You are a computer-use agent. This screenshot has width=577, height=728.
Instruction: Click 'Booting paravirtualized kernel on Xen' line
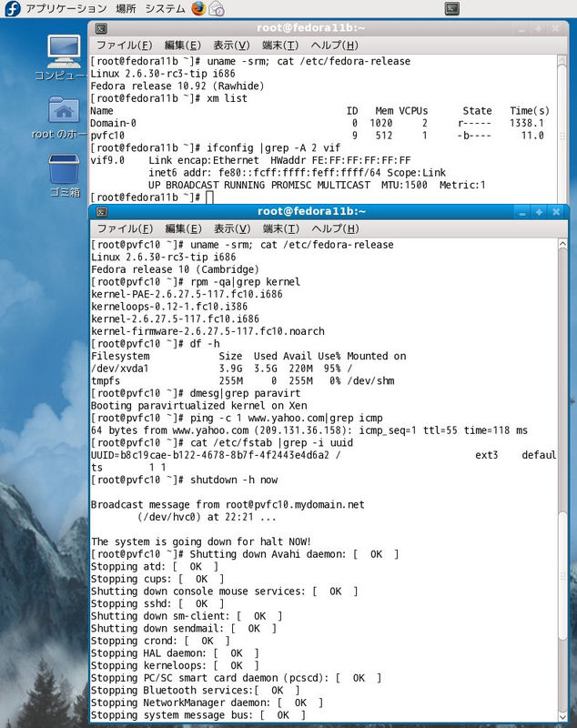(x=199, y=405)
